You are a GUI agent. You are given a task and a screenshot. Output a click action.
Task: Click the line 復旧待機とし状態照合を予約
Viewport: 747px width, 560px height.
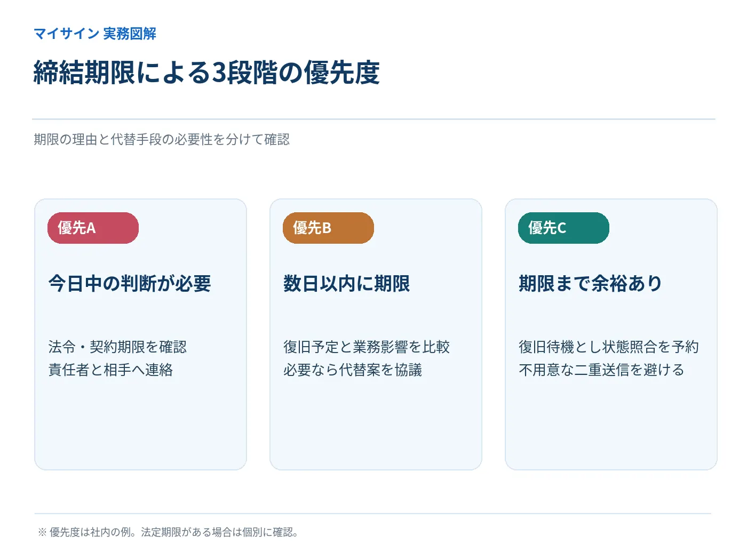coord(609,347)
